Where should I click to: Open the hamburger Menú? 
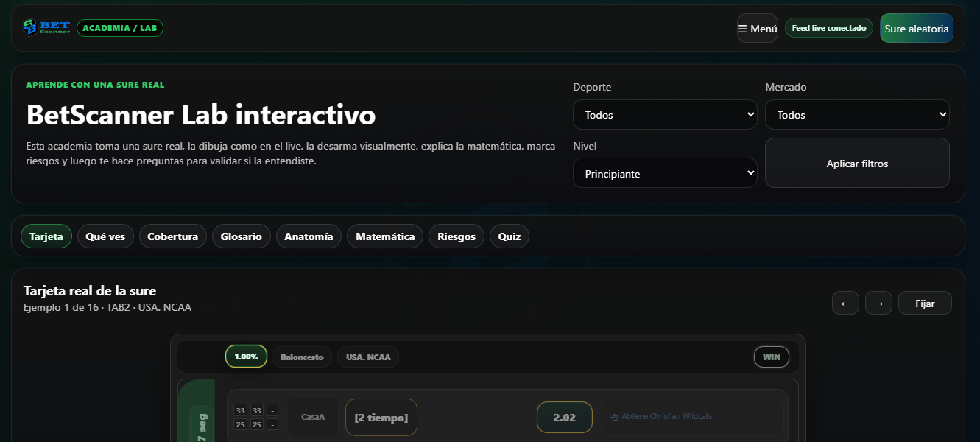point(757,27)
